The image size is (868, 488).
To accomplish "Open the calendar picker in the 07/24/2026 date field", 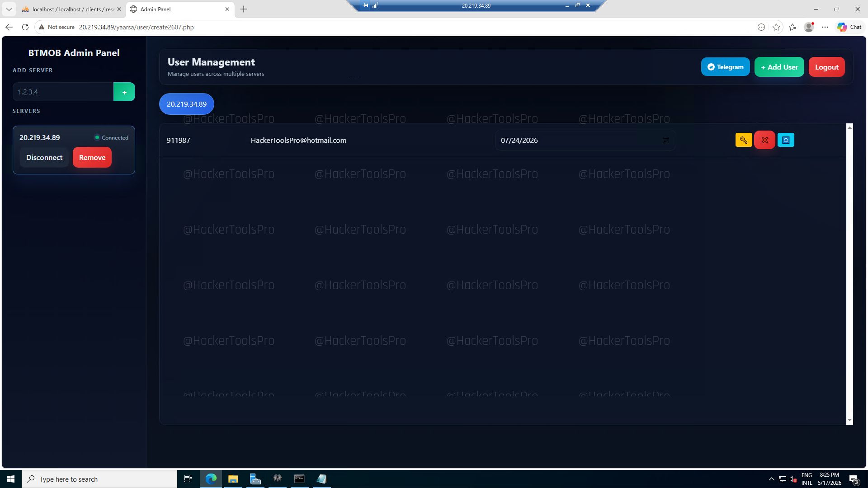I will click(665, 140).
